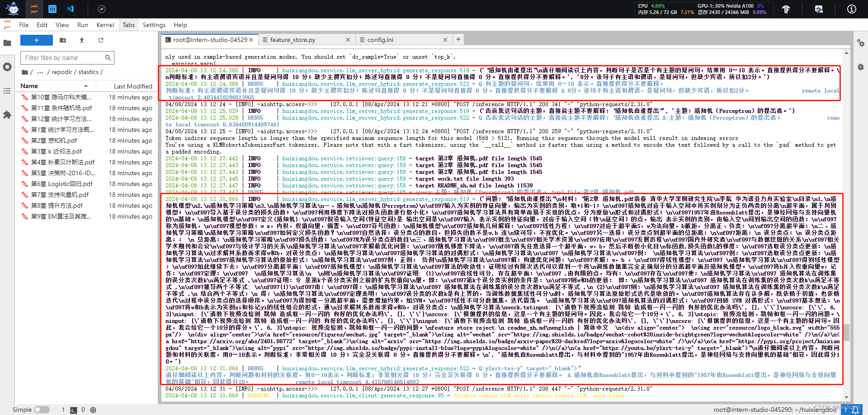Open the Run menu
Screen dimensions: 868x415
point(83,25)
